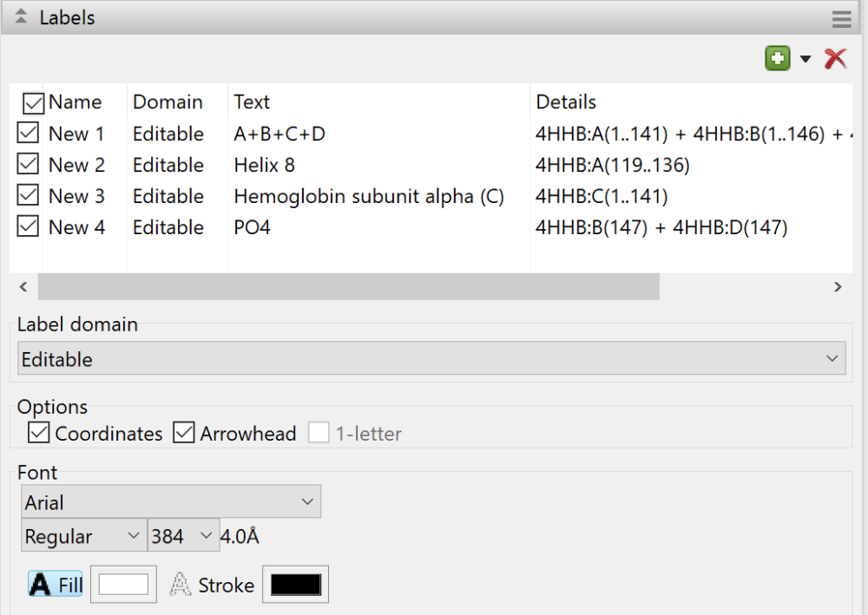Open the add label dropdown arrow
The width and height of the screenshot is (868, 615).
pos(806,59)
